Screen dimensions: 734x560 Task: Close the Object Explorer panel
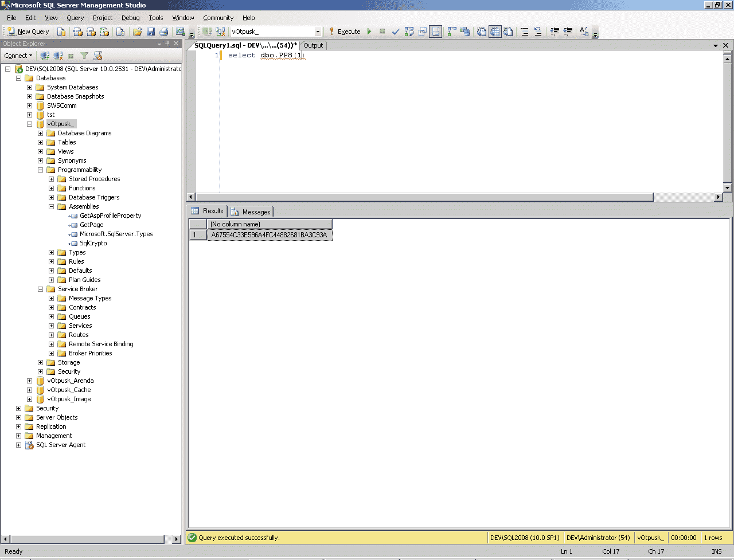click(x=177, y=44)
